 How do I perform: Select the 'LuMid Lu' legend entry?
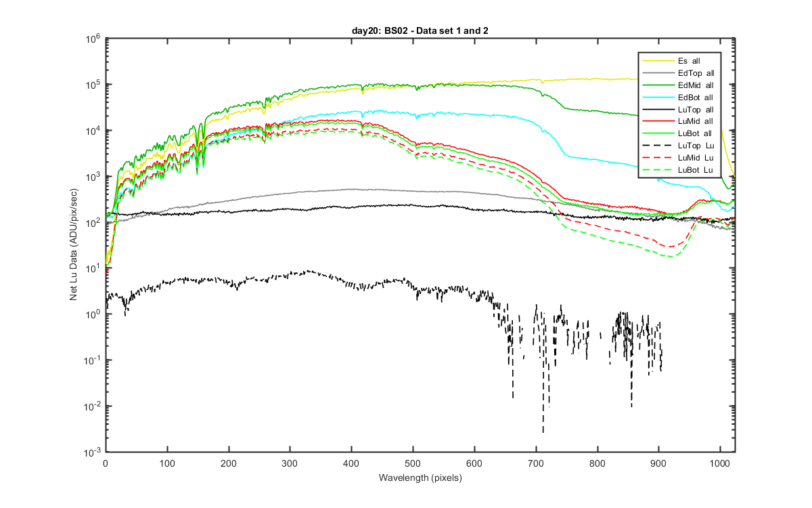pos(679,158)
